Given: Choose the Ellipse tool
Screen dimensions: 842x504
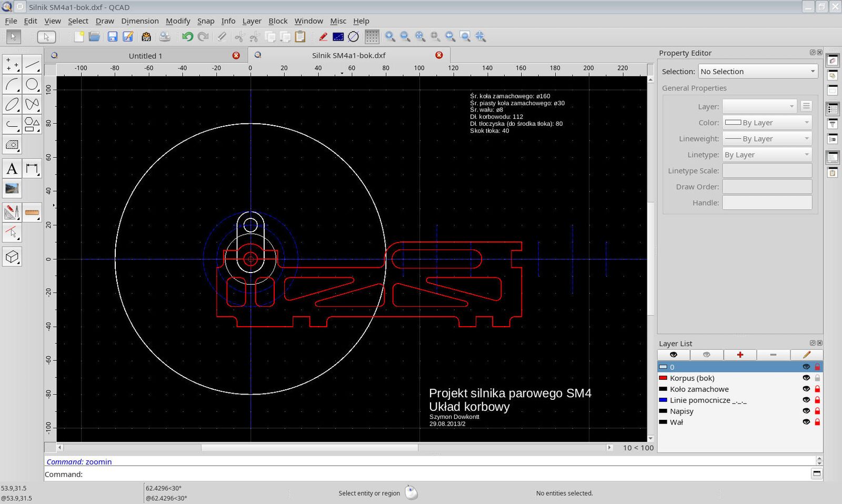Looking at the screenshot, I should [x=12, y=104].
